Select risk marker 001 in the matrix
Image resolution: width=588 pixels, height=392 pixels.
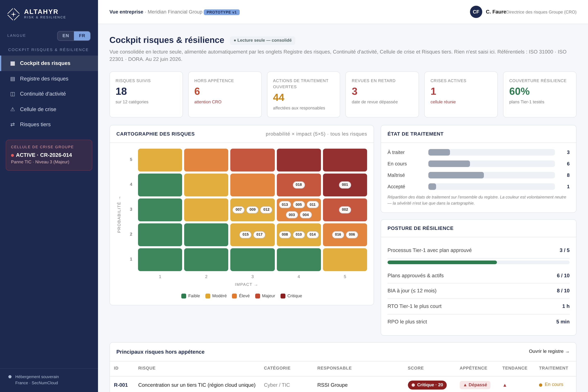(x=345, y=185)
